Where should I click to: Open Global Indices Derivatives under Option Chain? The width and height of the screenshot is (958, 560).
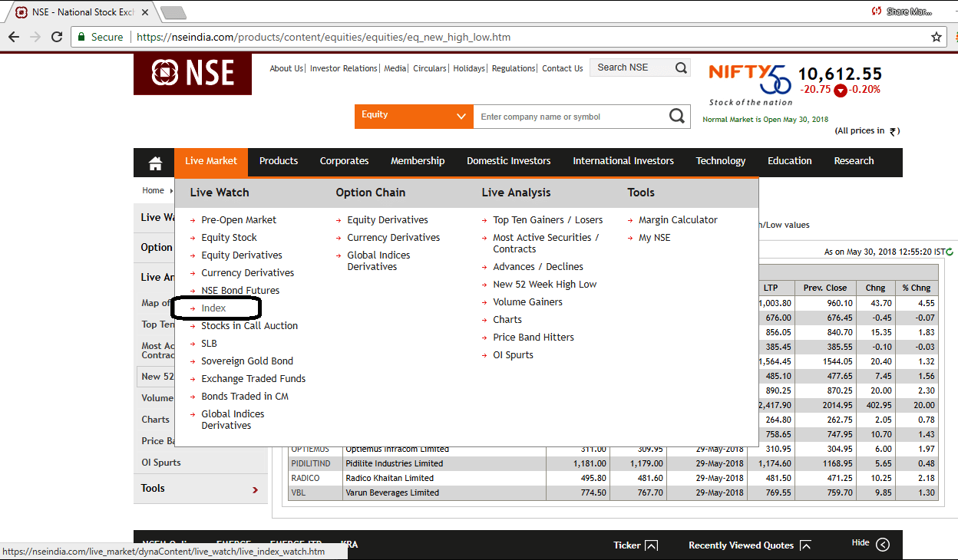378,261
